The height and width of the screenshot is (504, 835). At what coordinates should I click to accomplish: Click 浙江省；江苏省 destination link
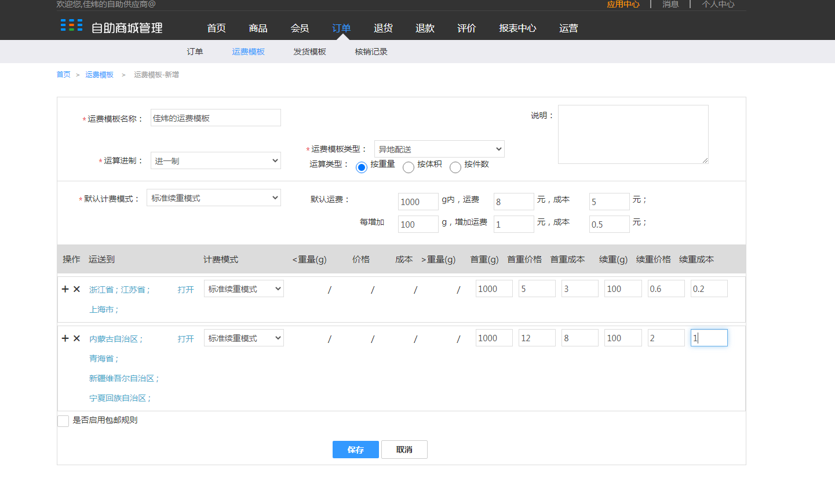click(119, 290)
